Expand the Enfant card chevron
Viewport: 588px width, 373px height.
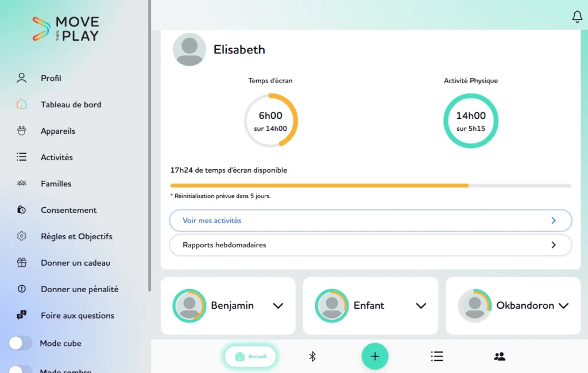(421, 306)
